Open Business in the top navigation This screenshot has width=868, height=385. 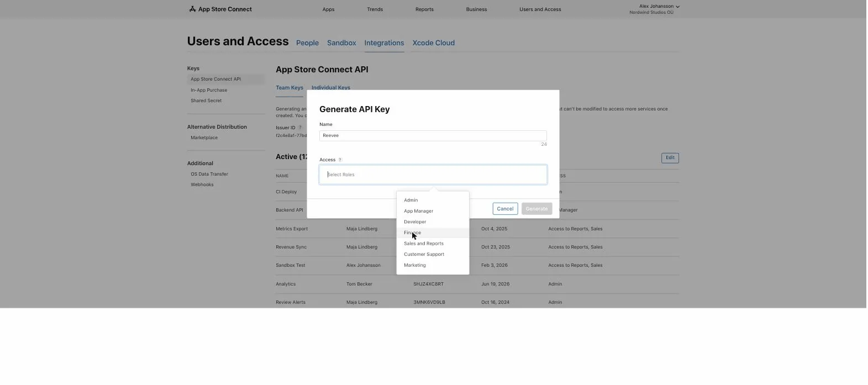476,9
